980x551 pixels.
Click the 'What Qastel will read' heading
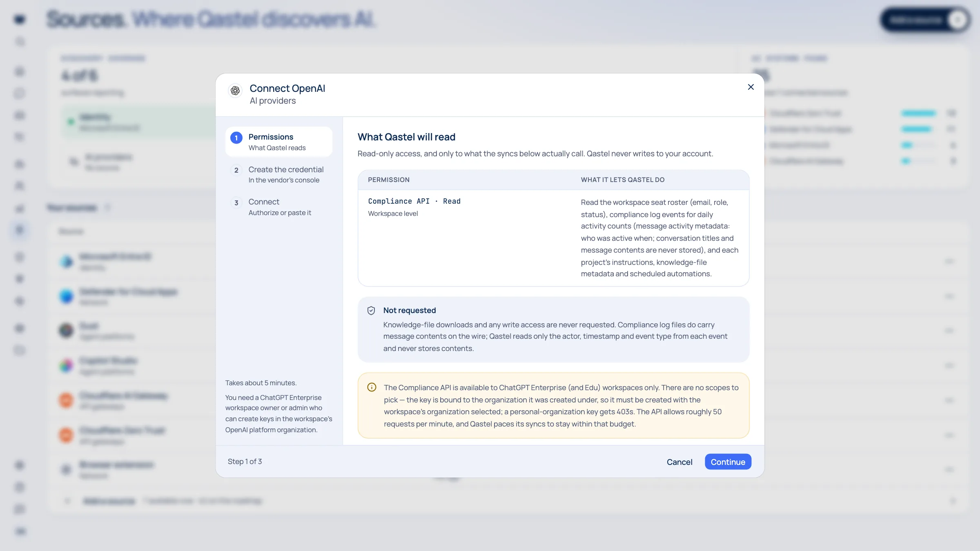tap(406, 137)
